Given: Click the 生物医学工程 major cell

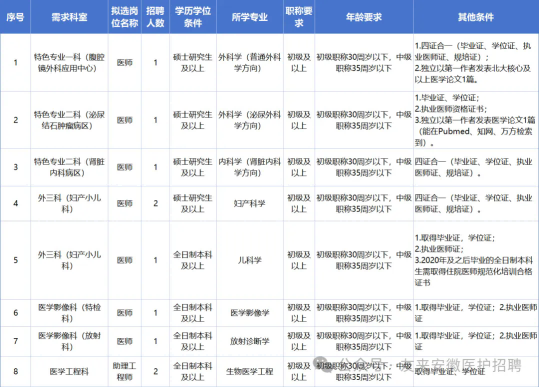Looking at the screenshot, I should coord(250,372).
